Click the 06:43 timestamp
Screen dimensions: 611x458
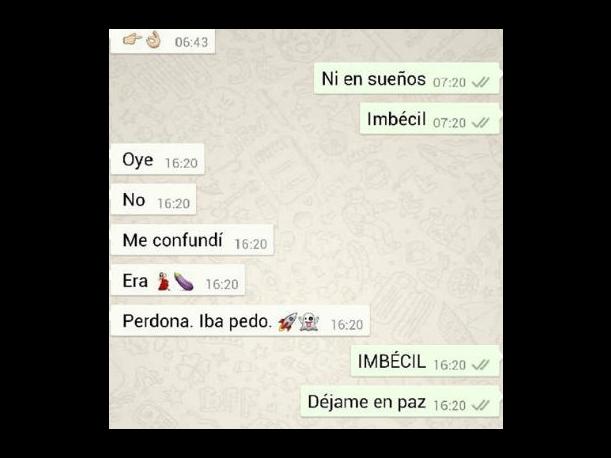191,42
